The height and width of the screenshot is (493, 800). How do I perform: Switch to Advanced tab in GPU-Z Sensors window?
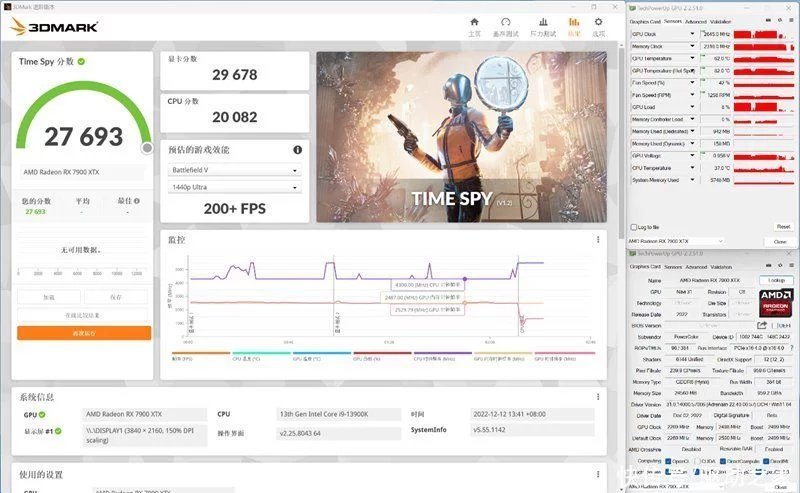695,22
